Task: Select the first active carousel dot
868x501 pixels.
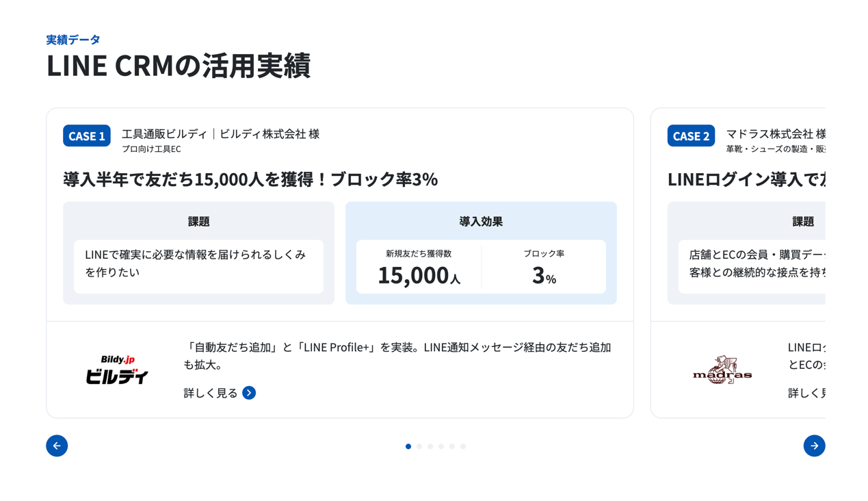Action: click(x=408, y=446)
